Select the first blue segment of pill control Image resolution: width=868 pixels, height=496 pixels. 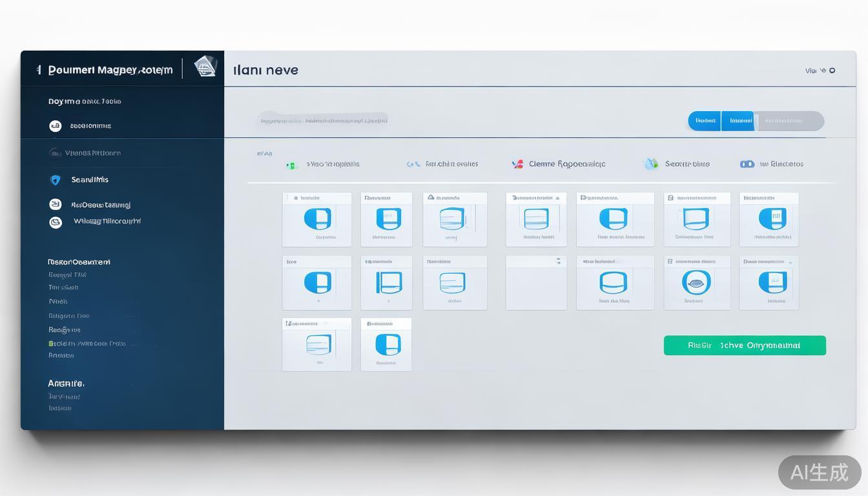[x=705, y=121]
